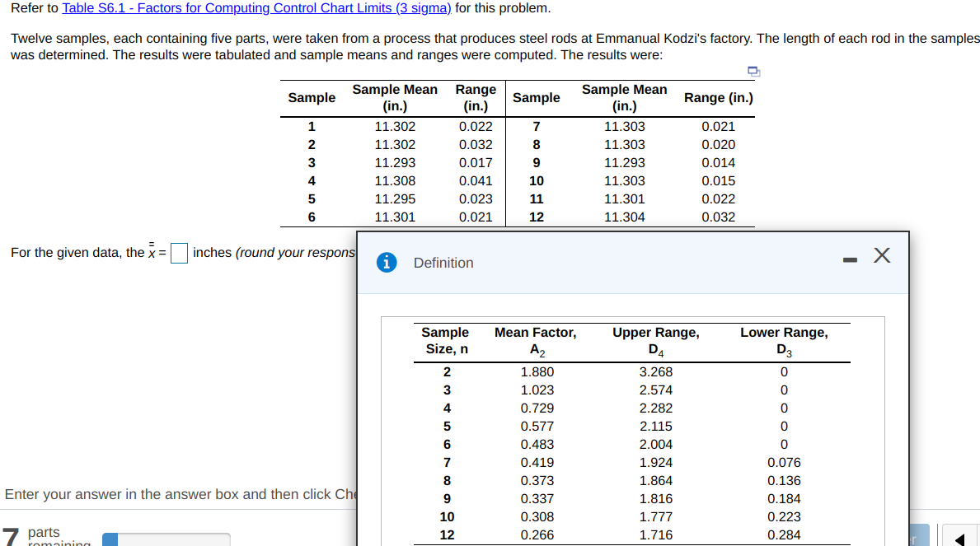Viewport: 980px width, 546px height.
Task: Select the D4 value 2.004 for n=6
Action: 656,444
